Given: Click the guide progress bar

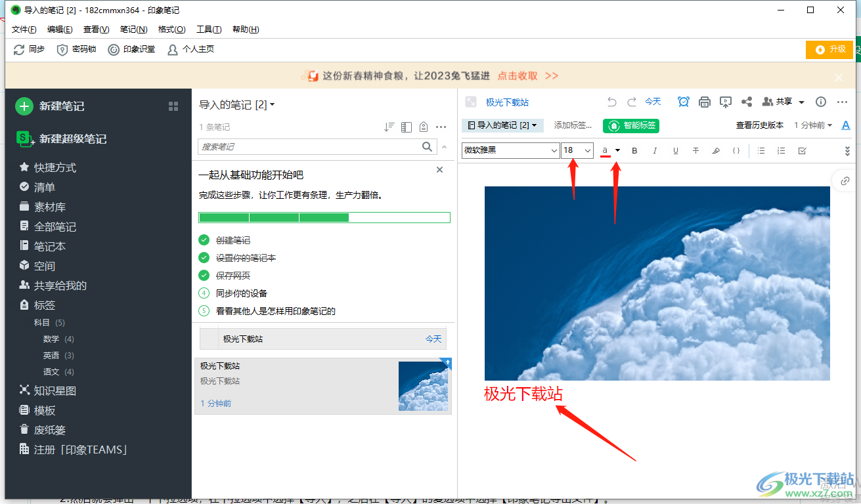Looking at the screenshot, I should pyautogui.click(x=324, y=218).
